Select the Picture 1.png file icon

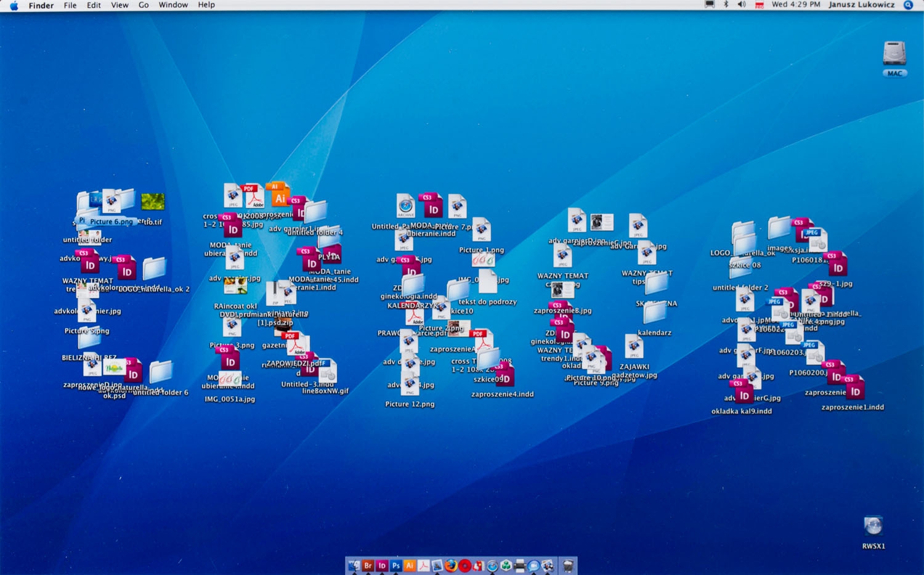pos(482,230)
